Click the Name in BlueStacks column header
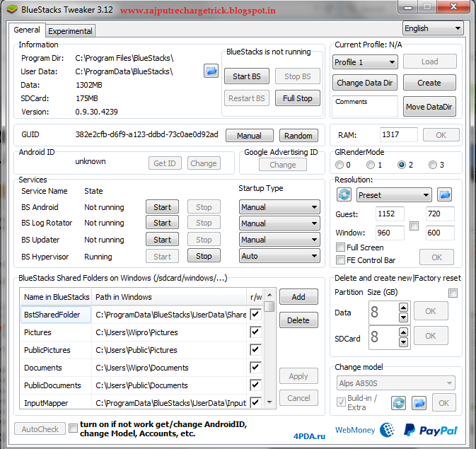The image size is (476, 449). (x=56, y=297)
